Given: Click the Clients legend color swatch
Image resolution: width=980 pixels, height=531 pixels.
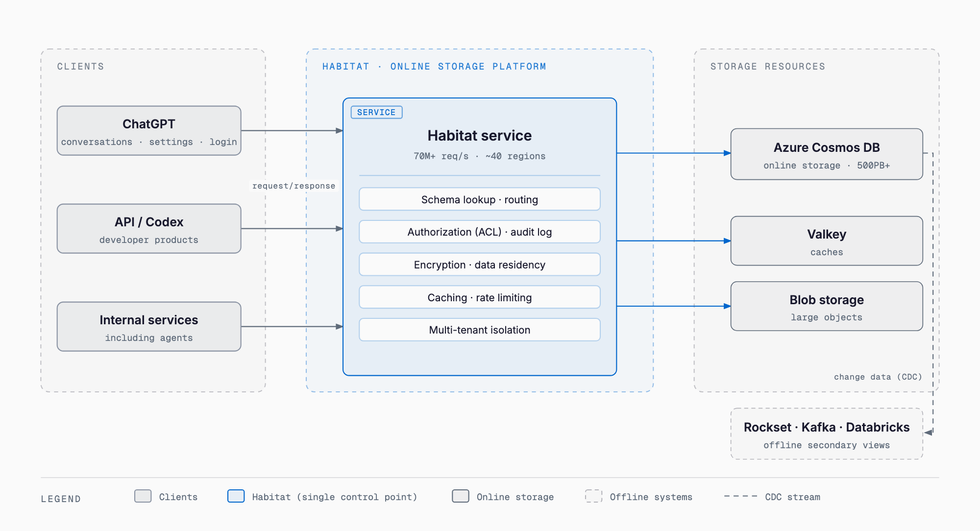Looking at the screenshot, I should pyautogui.click(x=143, y=496).
